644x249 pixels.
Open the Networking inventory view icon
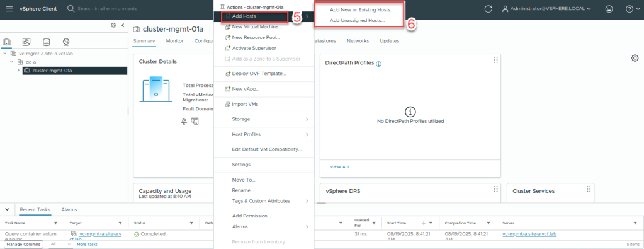[x=66, y=42]
